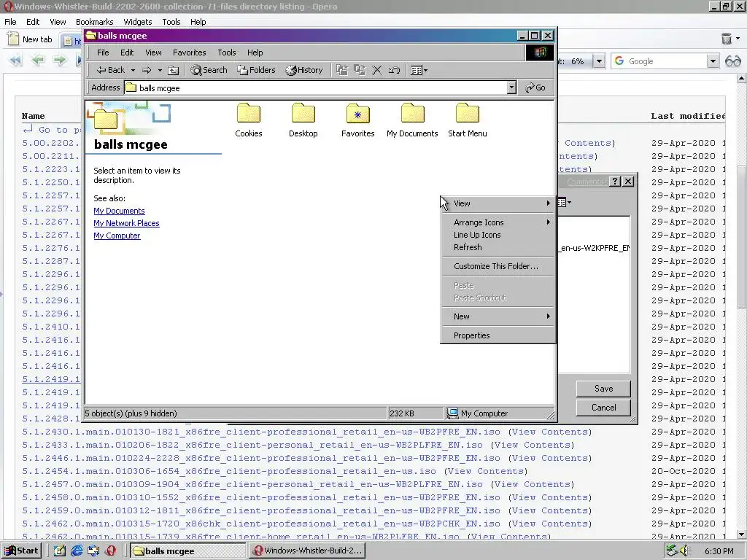Open the Google search engine dropdown arrow
The image size is (747, 560).
click(713, 61)
